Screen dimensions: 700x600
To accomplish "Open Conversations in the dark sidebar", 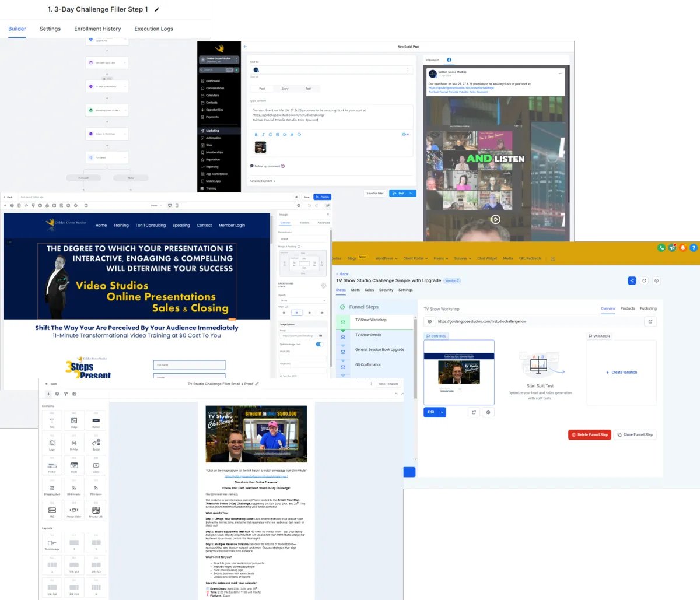I will [215, 88].
